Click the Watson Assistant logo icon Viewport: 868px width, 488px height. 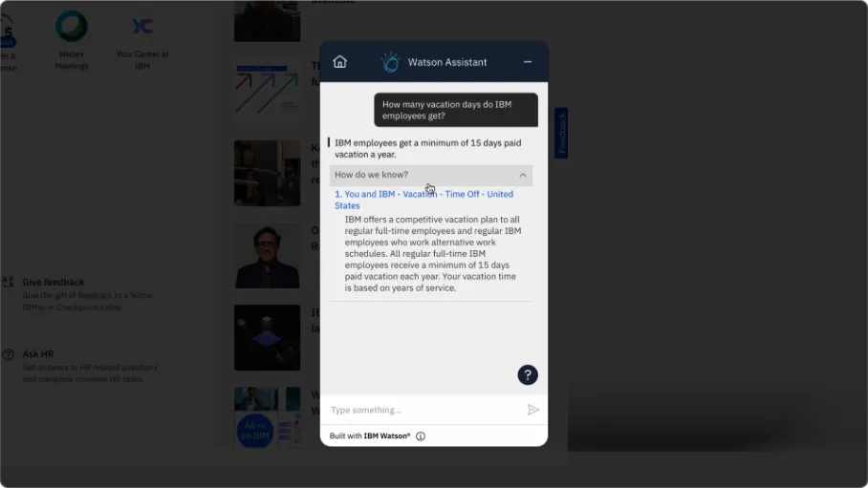point(390,62)
